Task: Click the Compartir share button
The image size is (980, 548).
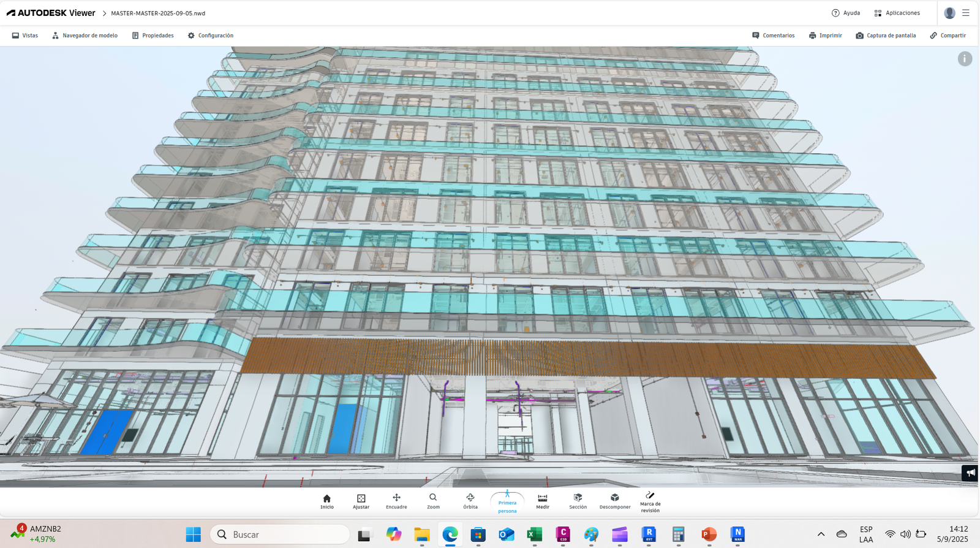Action: coord(948,36)
